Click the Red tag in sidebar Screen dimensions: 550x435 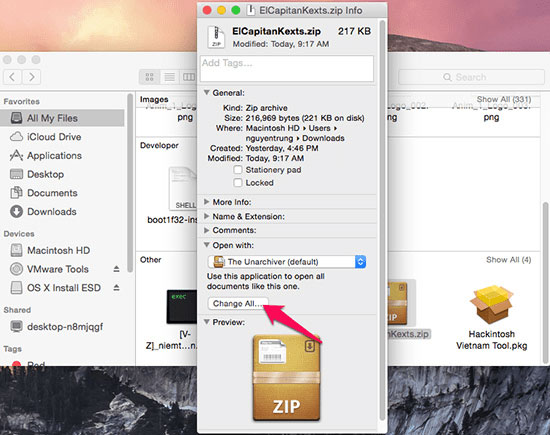(28, 363)
